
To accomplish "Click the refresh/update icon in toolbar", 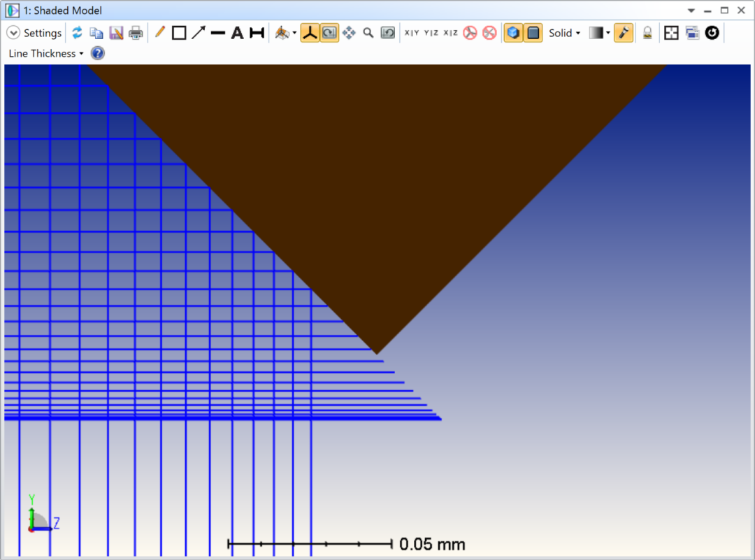I will [77, 33].
